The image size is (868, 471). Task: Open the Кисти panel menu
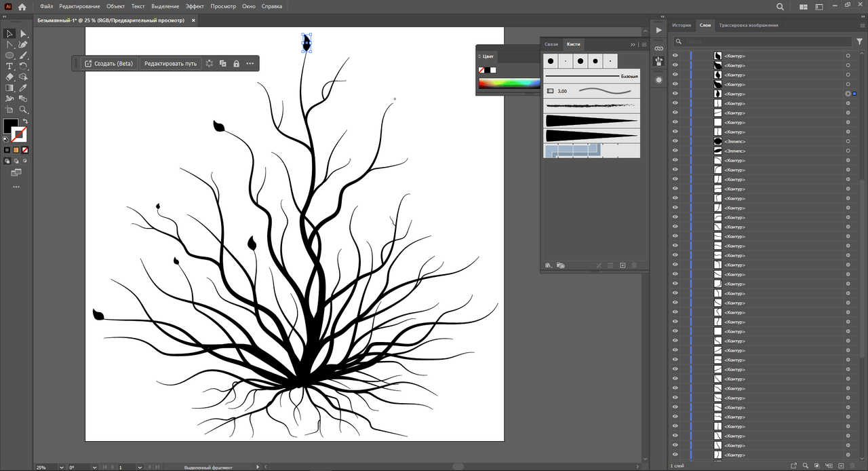644,44
